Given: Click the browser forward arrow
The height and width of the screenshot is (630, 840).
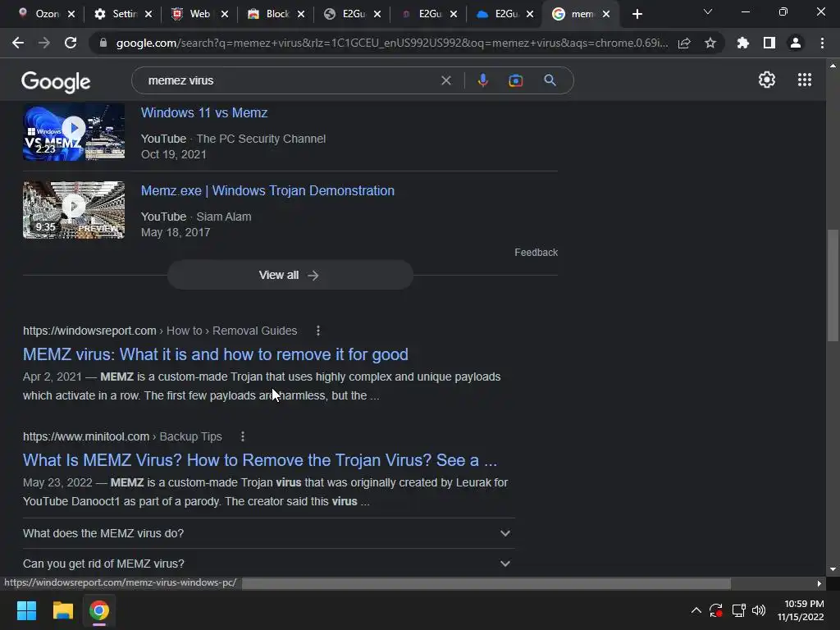Looking at the screenshot, I should 44,43.
